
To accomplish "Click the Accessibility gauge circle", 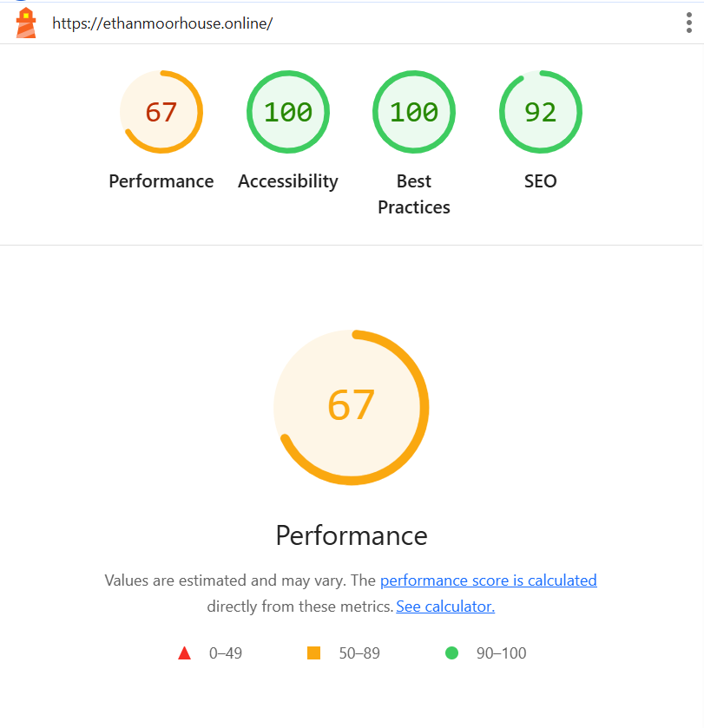I will click(x=288, y=112).
